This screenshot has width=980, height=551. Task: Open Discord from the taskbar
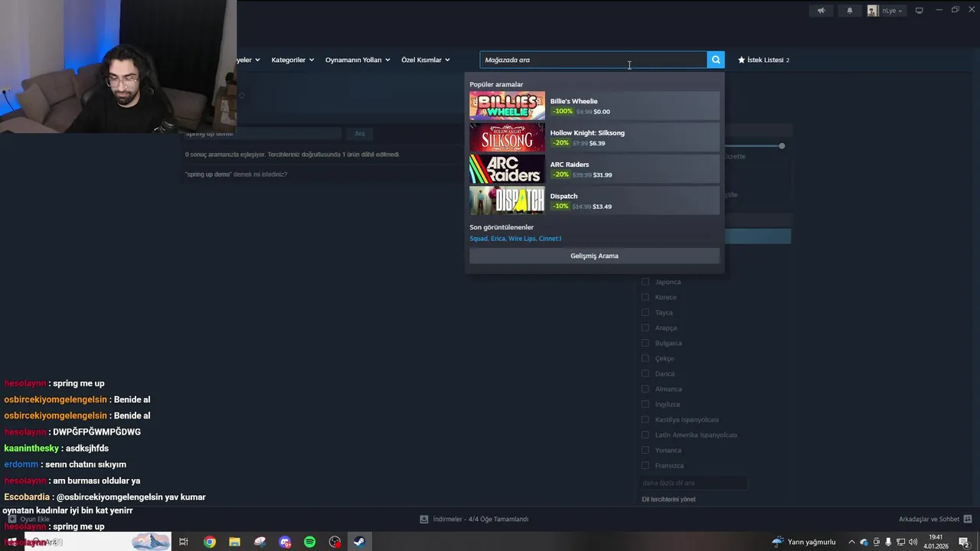285,542
